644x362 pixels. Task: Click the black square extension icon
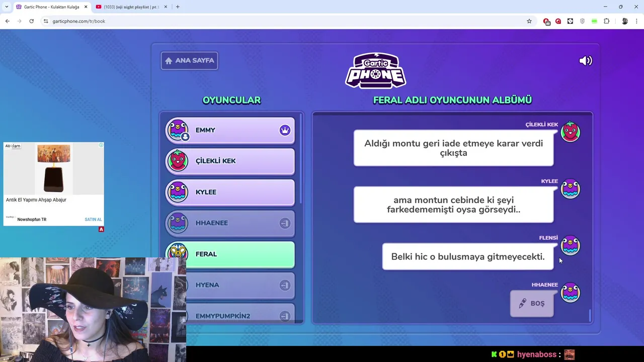(x=570, y=21)
